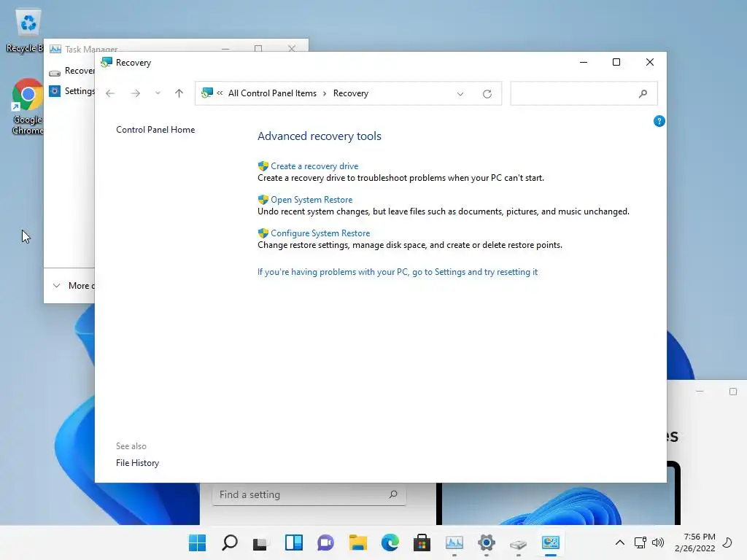Open network status tray icon
747x560 pixels.
coord(640,542)
